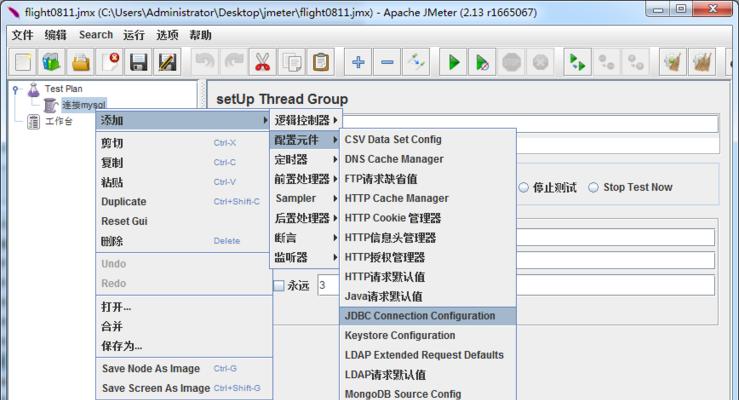
Task: Click the grey Stop icon
Action: (x=511, y=62)
